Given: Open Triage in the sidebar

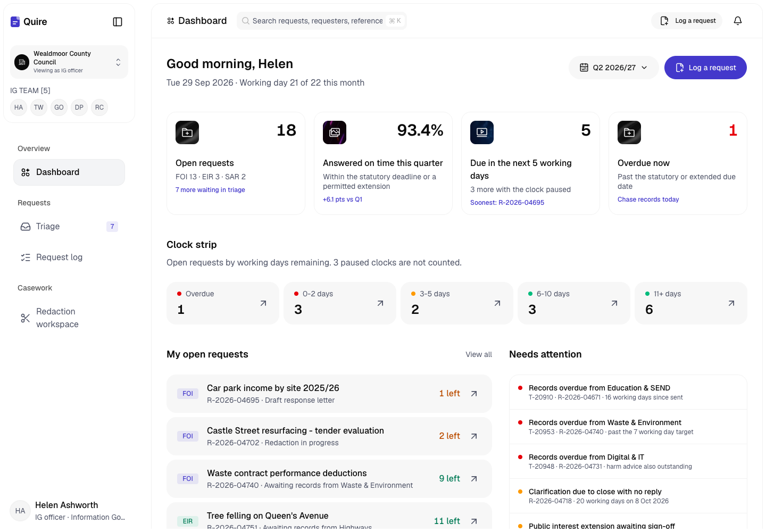Looking at the screenshot, I should 69,227.
